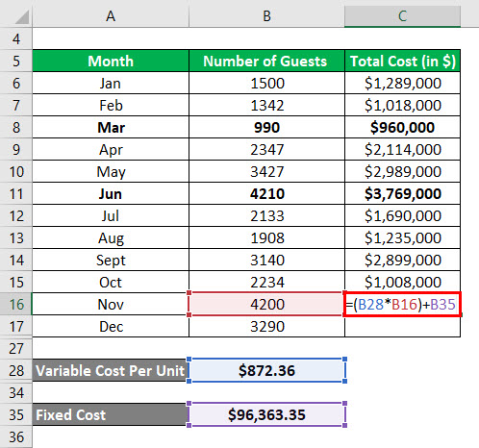479x448 pixels.
Task: Click the Fixed Cost label cell
Action: (110, 414)
